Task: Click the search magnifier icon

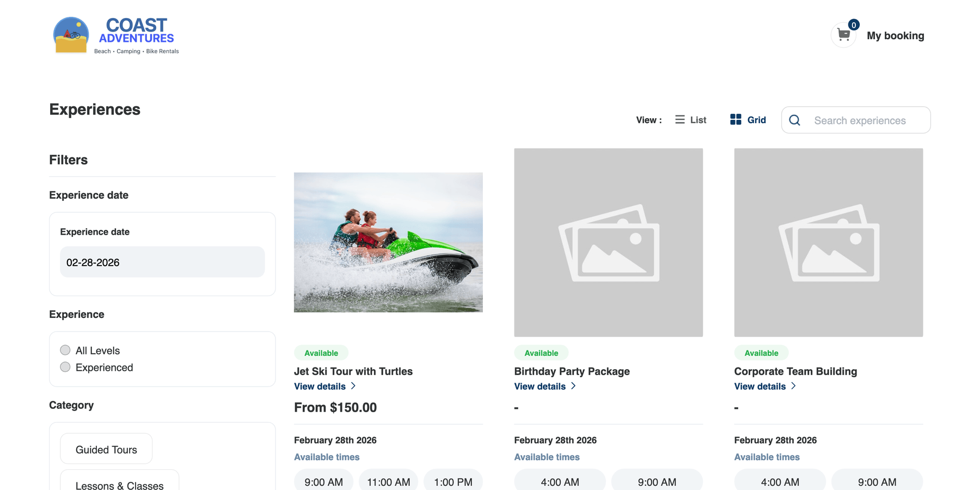Action: click(x=795, y=120)
